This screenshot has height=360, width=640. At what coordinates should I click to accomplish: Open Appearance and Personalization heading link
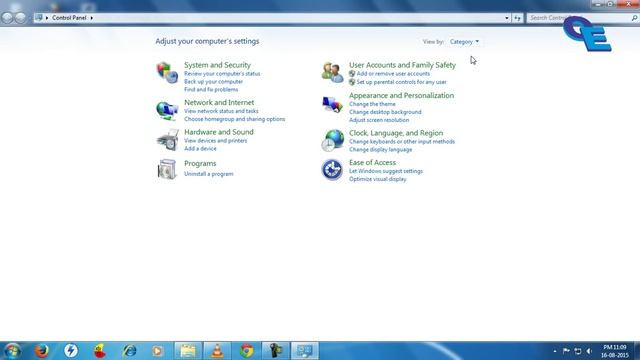(x=401, y=96)
